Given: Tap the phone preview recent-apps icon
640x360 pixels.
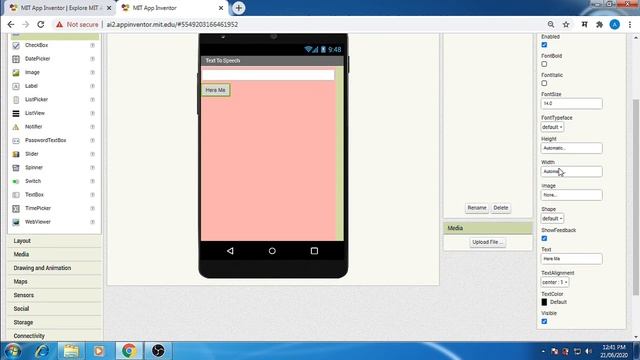Looking at the screenshot, I should point(314,251).
